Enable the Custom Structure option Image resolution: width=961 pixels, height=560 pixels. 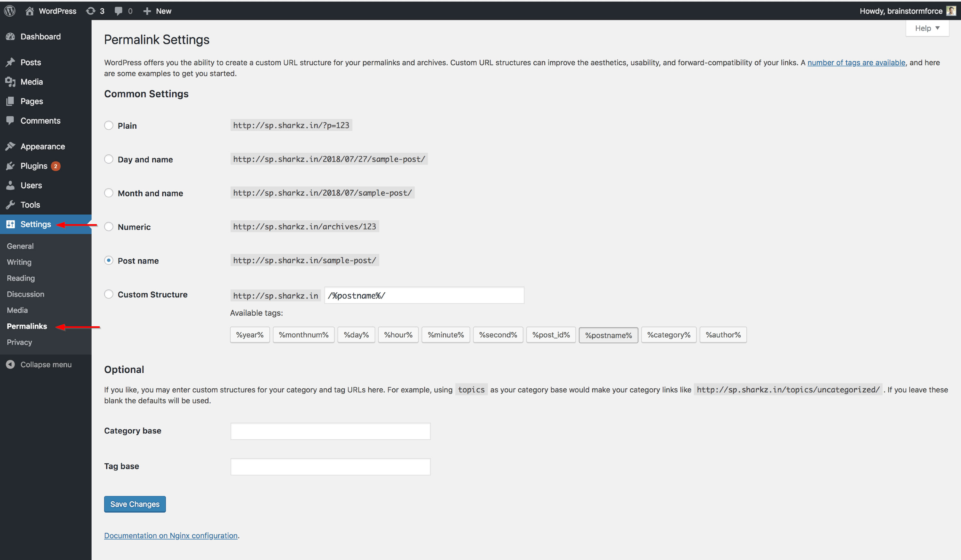(109, 294)
